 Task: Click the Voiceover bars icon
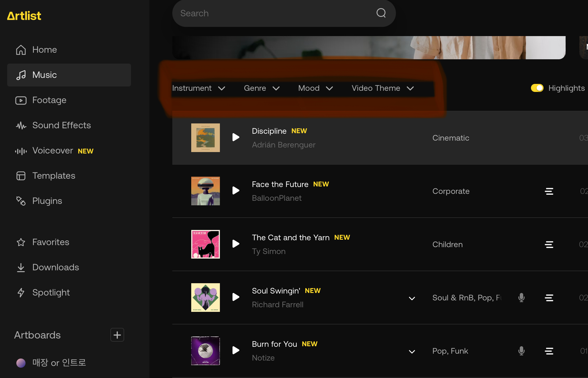pos(21,151)
